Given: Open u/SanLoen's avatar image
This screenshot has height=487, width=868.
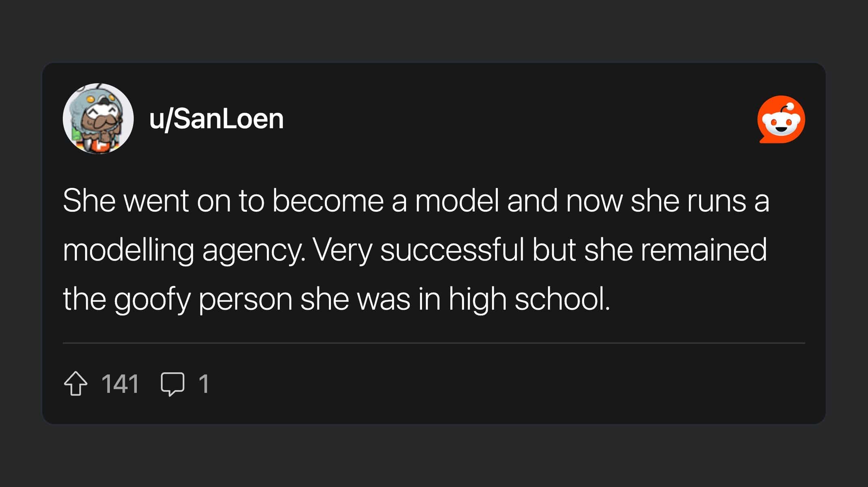Looking at the screenshot, I should pyautogui.click(x=98, y=119).
